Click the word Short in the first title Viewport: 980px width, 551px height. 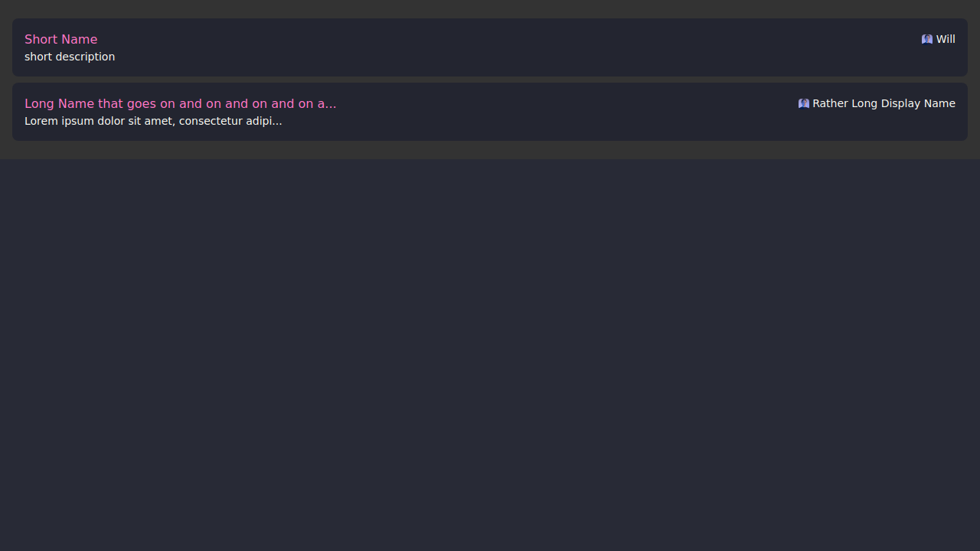[x=40, y=39]
